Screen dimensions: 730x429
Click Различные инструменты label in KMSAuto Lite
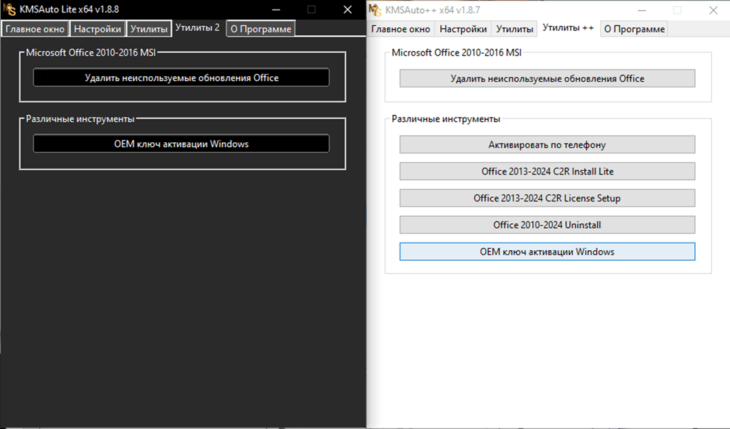pyautogui.click(x=80, y=119)
